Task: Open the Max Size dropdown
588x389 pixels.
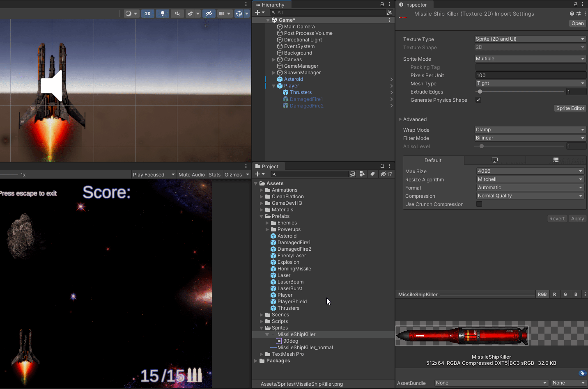Action: click(531, 171)
